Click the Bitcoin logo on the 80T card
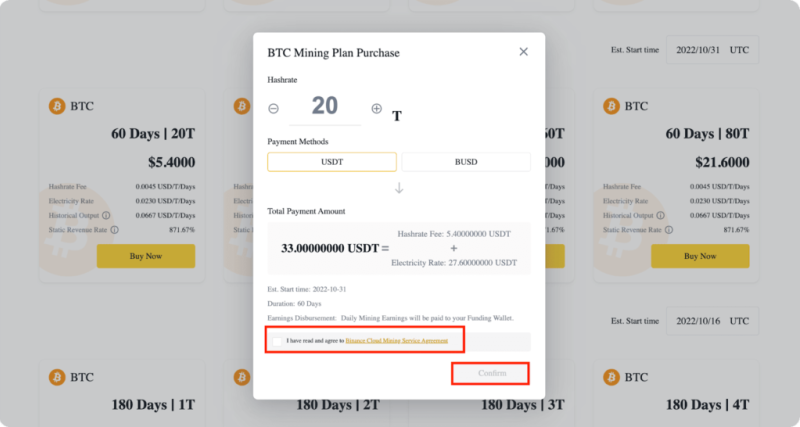The image size is (800, 427). pyautogui.click(x=611, y=106)
